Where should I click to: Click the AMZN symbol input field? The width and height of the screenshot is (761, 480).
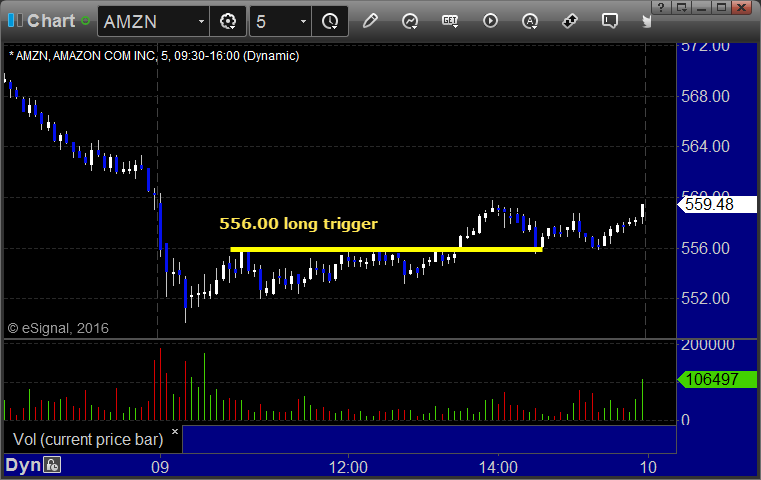[x=147, y=21]
